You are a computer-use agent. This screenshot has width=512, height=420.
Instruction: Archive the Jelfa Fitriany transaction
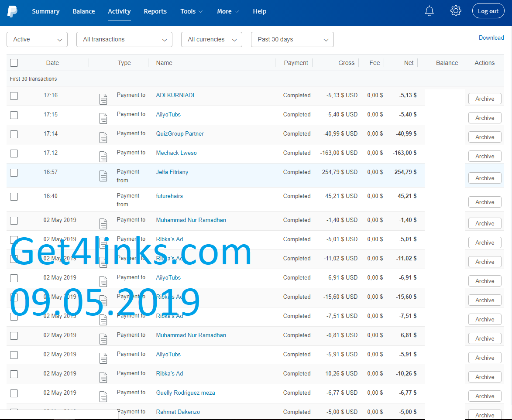[485, 178]
